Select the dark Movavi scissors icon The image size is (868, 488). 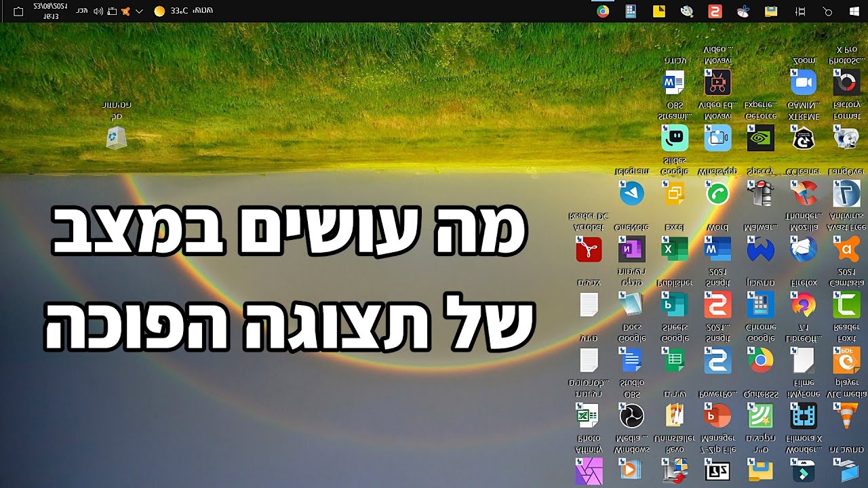(x=717, y=83)
